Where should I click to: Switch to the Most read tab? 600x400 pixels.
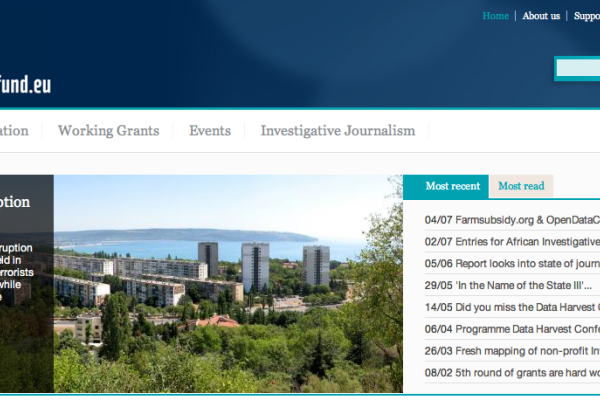pyautogui.click(x=521, y=186)
